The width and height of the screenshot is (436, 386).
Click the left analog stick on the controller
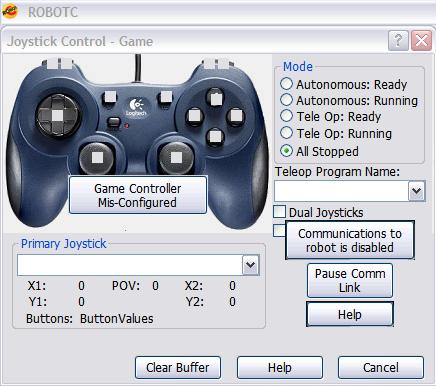(97, 158)
